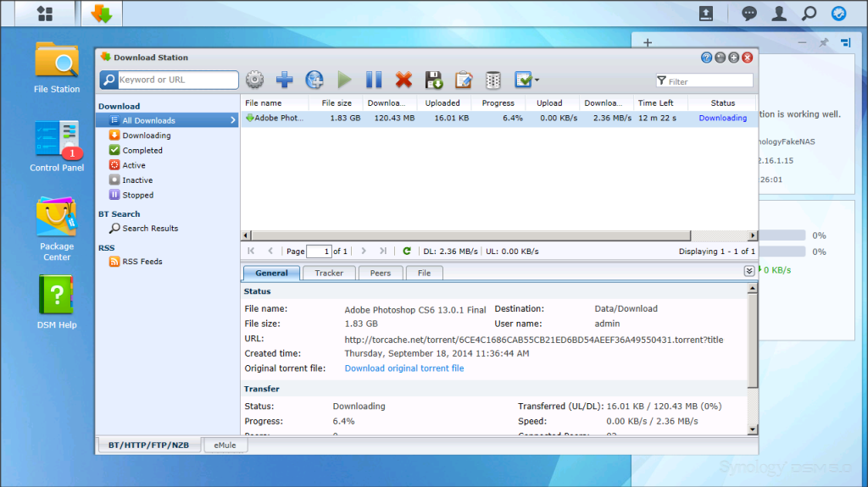Open the checkmark action dropdown

click(526, 80)
